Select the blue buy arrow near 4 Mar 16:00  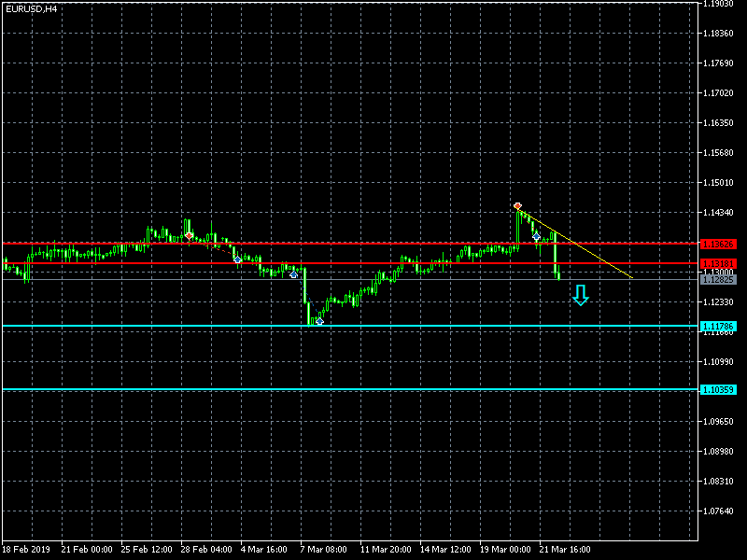(237, 259)
